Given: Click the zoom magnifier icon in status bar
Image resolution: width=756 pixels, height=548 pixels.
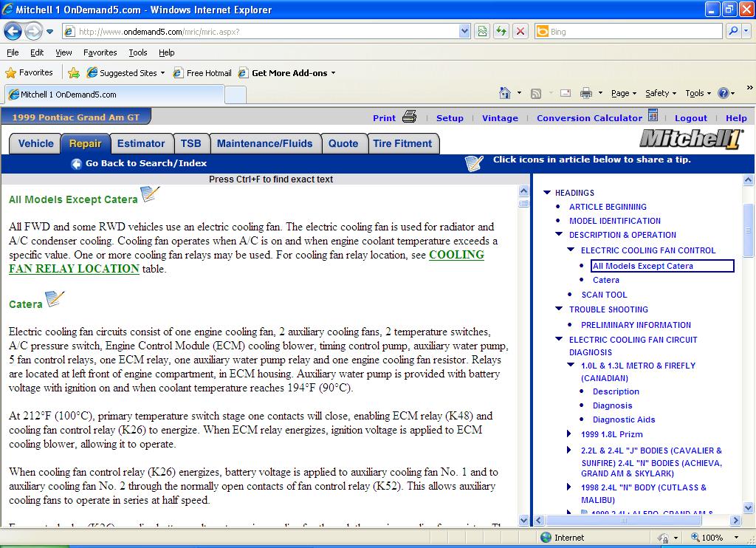Looking at the screenshot, I should [x=695, y=538].
